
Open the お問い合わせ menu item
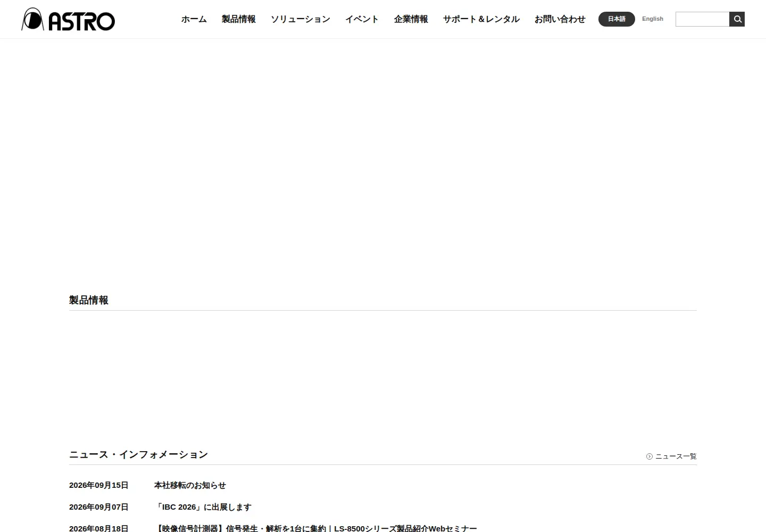(560, 19)
